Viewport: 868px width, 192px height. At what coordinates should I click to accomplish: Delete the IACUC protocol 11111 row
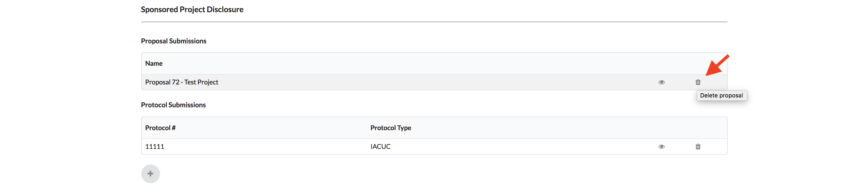(698, 147)
